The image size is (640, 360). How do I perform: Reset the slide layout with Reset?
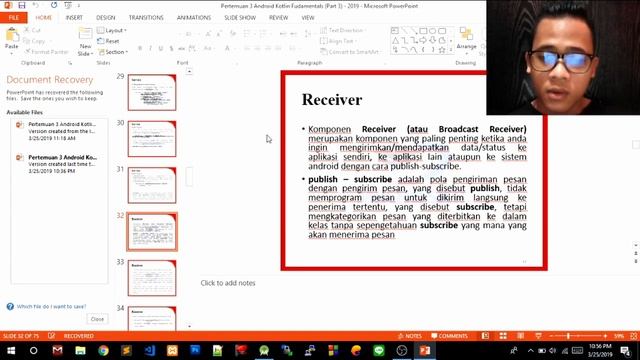click(108, 41)
